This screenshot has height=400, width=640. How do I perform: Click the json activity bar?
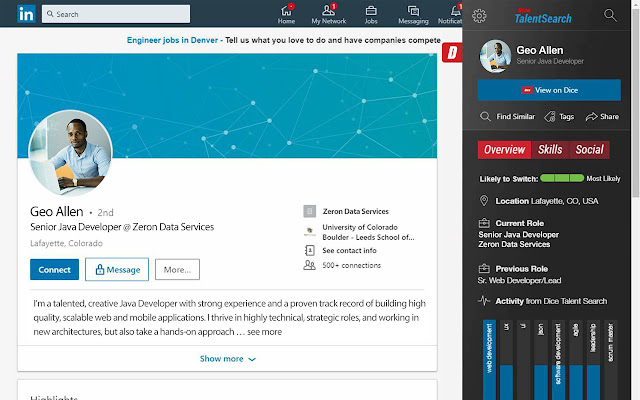pyautogui.click(x=541, y=360)
